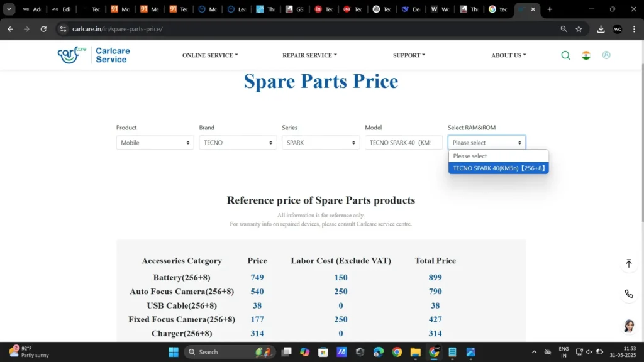This screenshot has width=644, height=362.
Task: Expand the REPAIR SERVICE menu
Action: 309,55
